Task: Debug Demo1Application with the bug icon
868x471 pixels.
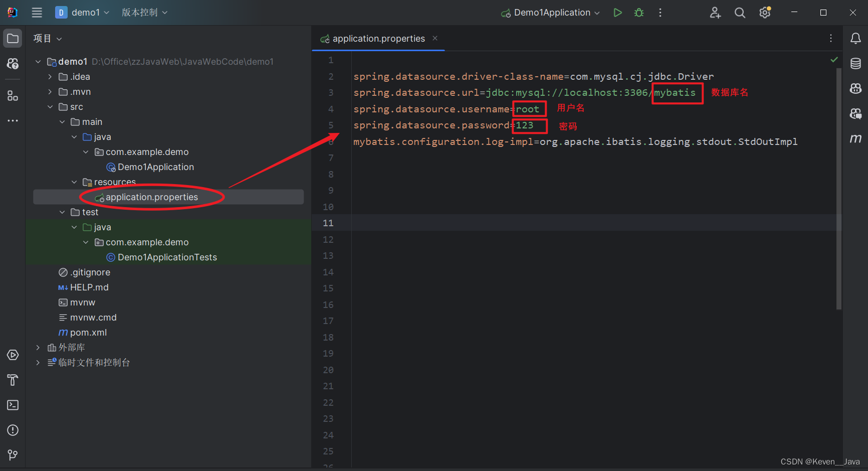Action: (x=639, y=13)
